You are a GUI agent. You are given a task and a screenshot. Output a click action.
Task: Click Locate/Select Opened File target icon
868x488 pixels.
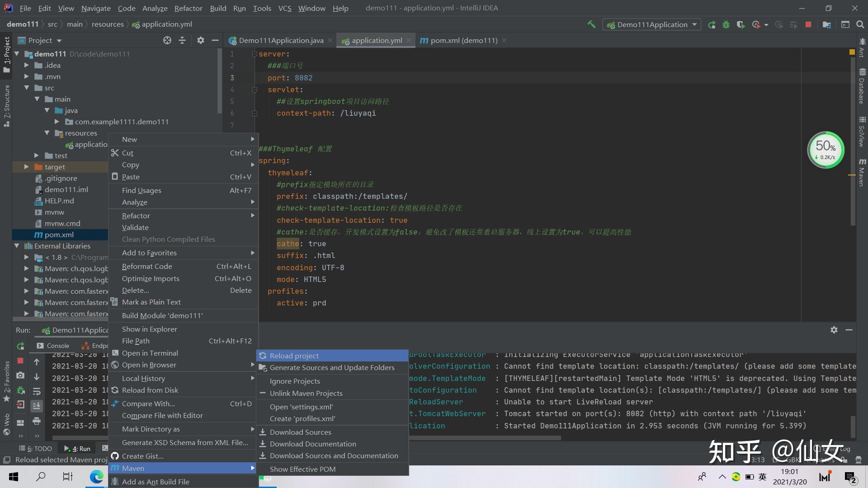point(167,40)
